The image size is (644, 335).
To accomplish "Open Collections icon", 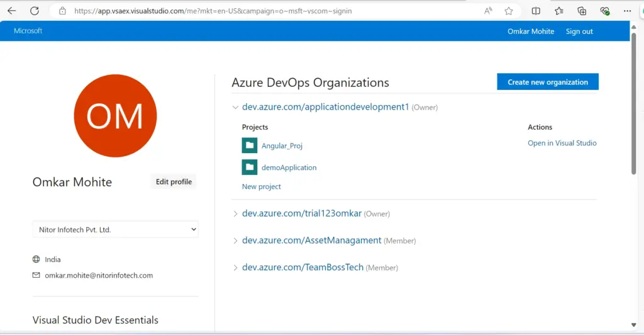I will [x=582, y=11].
